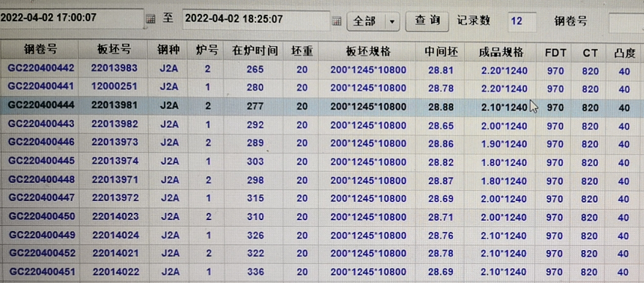Click the CT column header

tap(590, 53)
